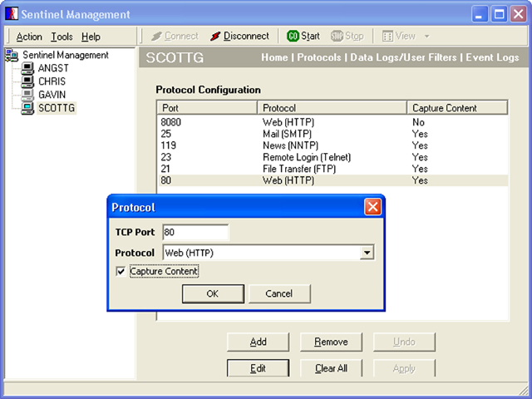Click the Clear All button
The width and height of the screenshot is (532, 399).
click(x=331, y=368)
